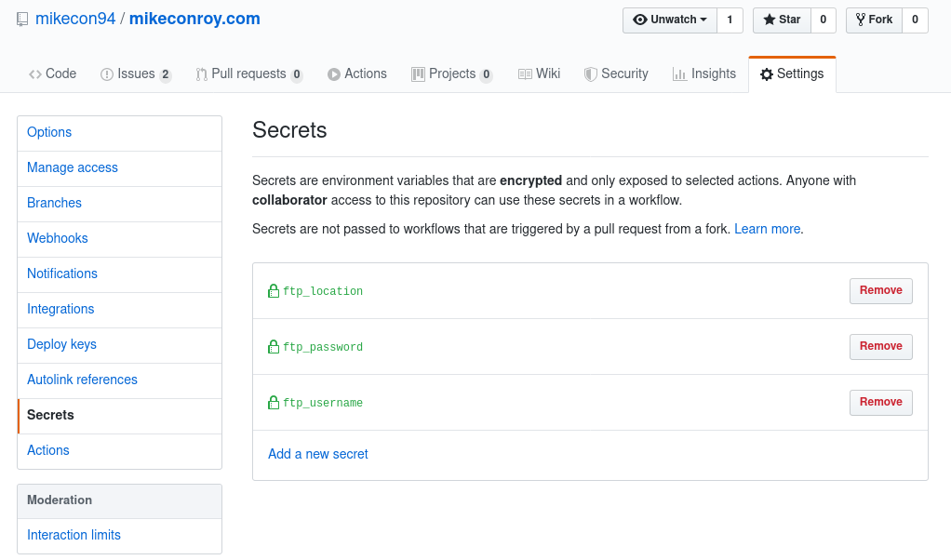Switch to the Code tab
951x560 pixels.
(x=52, y=73)
